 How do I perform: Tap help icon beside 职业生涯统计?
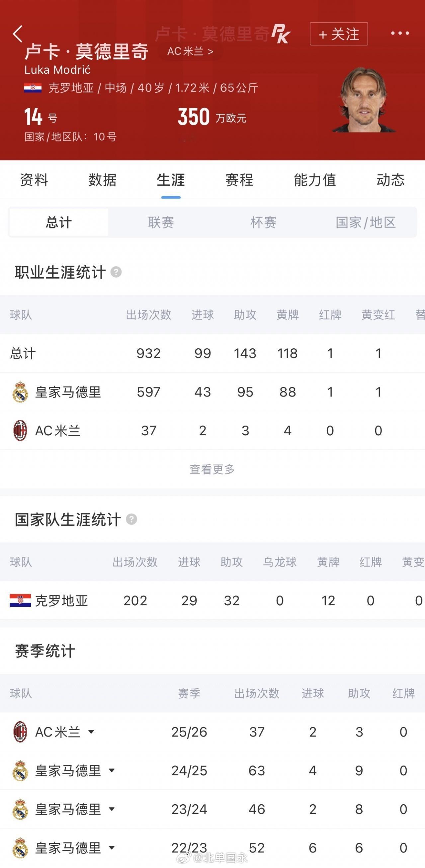[116, 272]
